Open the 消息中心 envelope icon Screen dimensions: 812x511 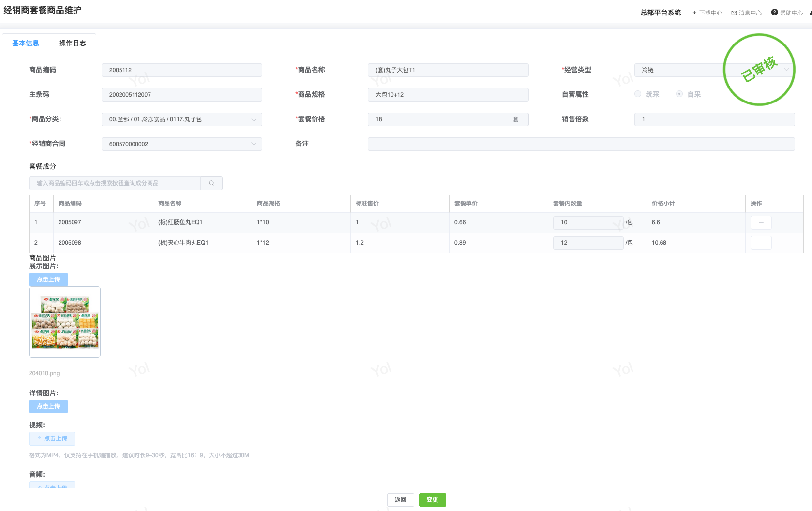coord(734,13)
